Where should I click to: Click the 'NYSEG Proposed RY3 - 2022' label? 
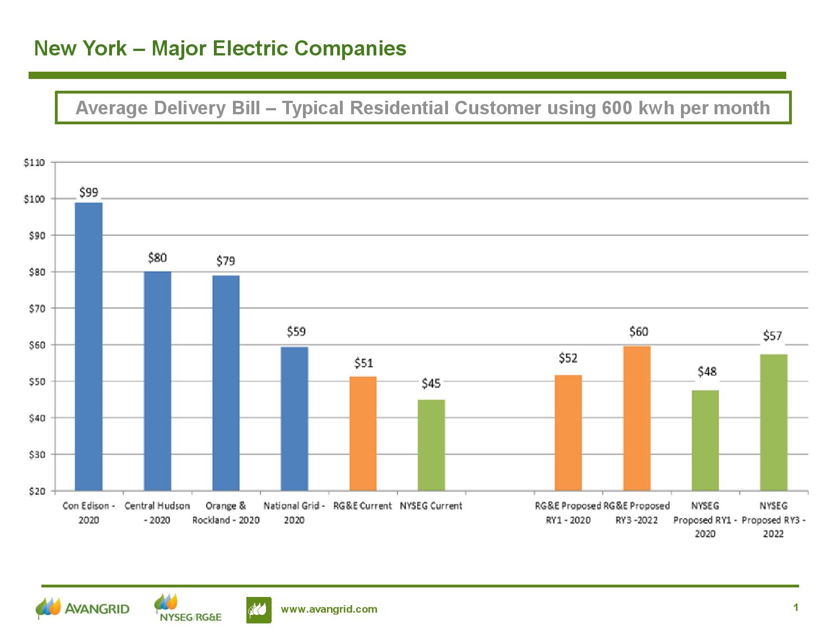773,520
